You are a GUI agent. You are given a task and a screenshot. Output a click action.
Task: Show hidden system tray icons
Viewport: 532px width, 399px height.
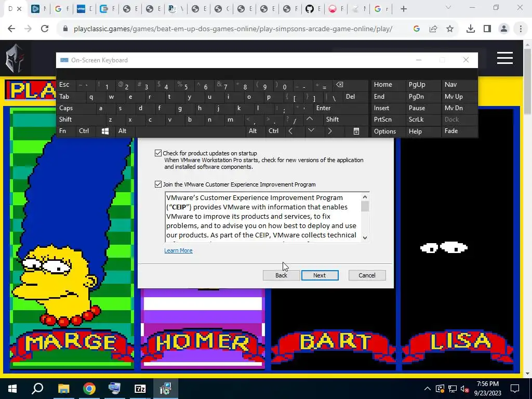click(x=428, y=389)
